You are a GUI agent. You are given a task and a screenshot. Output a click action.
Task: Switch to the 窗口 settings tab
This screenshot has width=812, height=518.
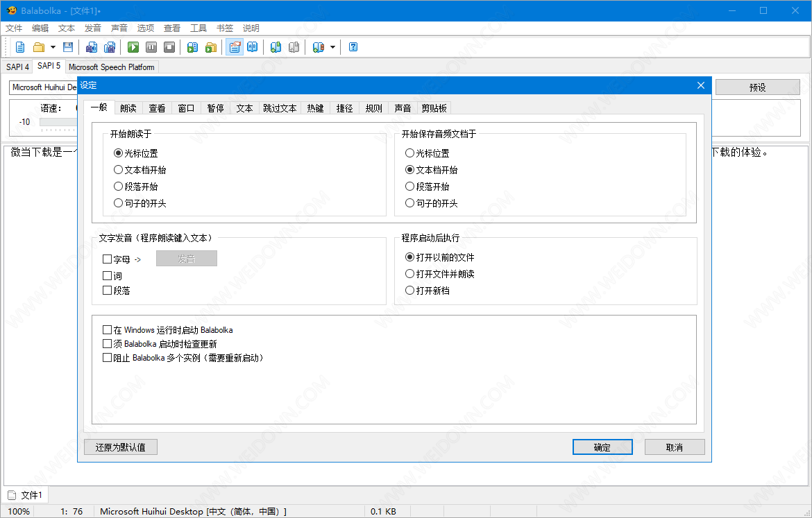tap(186, 108)
